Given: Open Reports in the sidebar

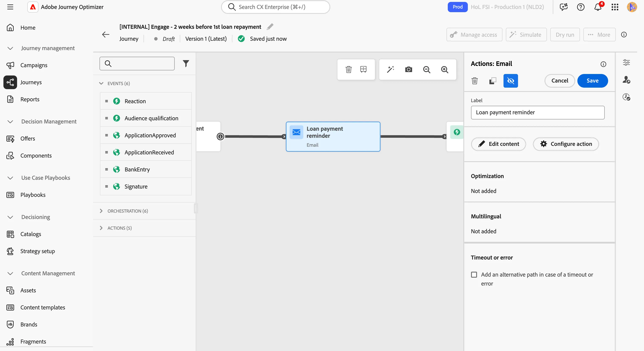Looking at the screenshot, I should (30, 99).
